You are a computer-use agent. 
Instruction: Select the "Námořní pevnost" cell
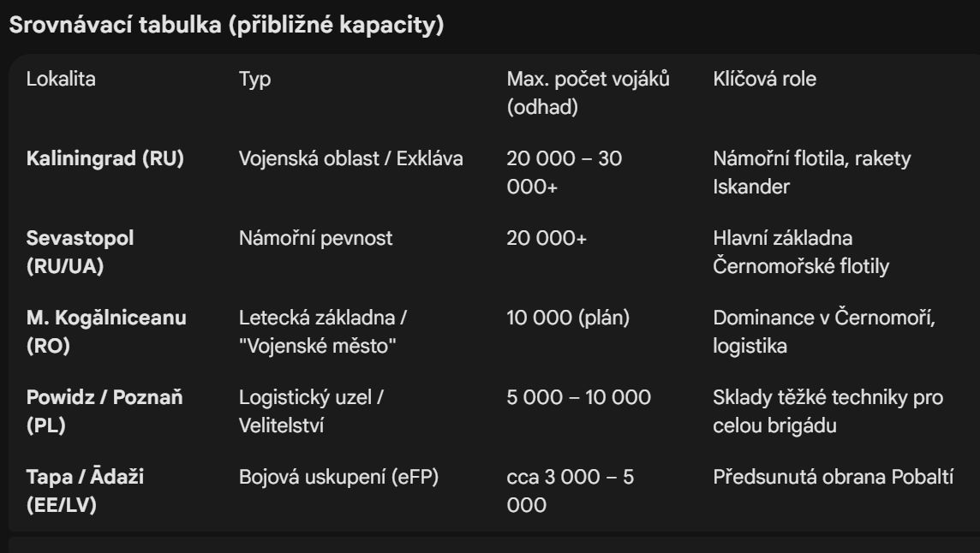[315, 238]
